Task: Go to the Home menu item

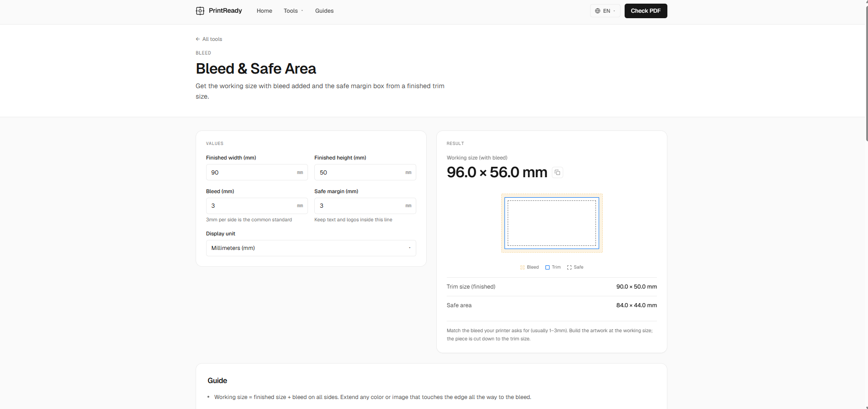Action: coord(264,11)
